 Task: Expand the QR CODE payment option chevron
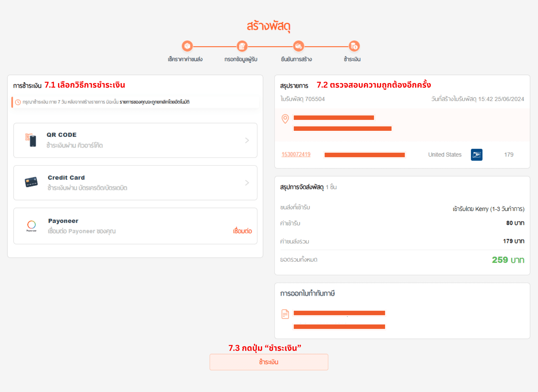click(x=247, y=140)
